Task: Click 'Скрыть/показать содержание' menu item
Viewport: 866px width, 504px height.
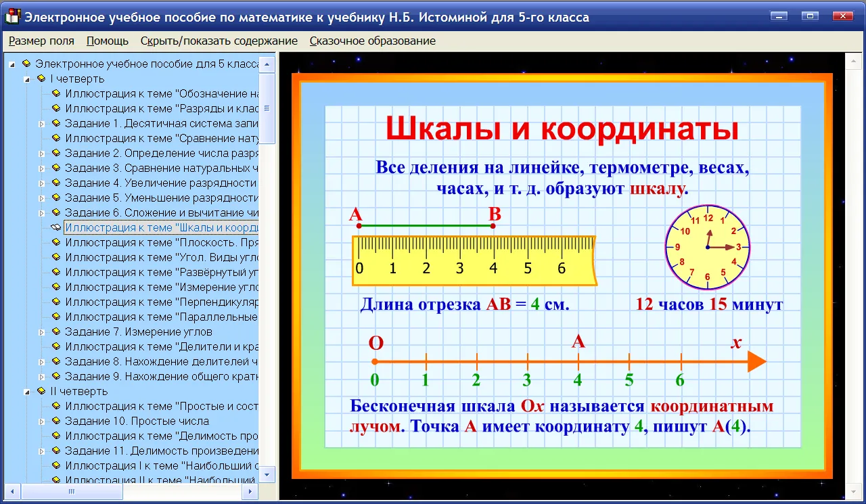Action: 219,41
